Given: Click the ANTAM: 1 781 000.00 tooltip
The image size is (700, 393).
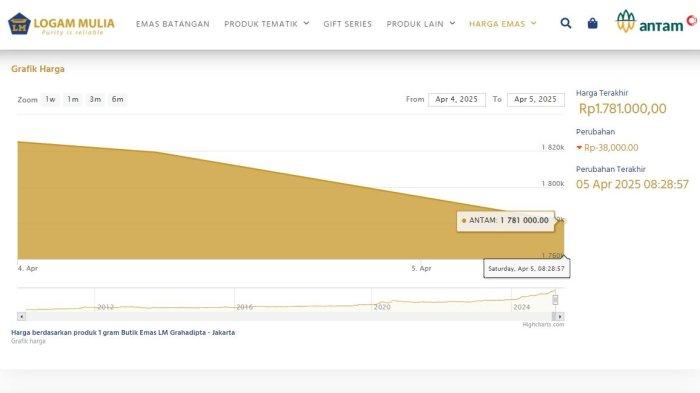Looking at the screenshot, I should pos(505,221).
